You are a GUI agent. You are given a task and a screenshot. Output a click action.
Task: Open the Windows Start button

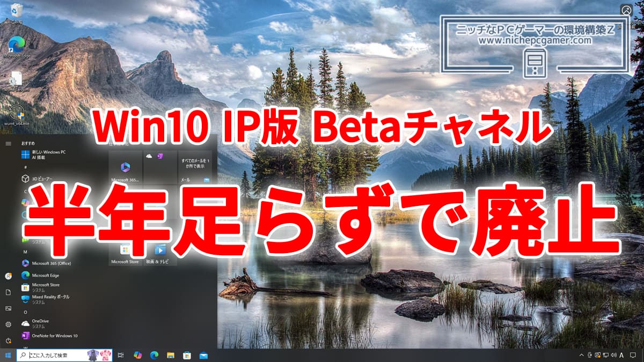pos(8,355)
